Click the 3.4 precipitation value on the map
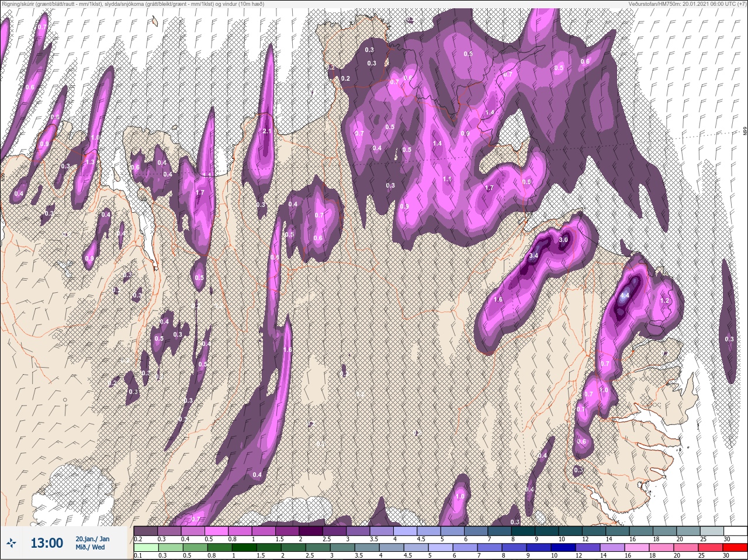The height and width of the screenshot is (560, 748). [x=534, y=255]
